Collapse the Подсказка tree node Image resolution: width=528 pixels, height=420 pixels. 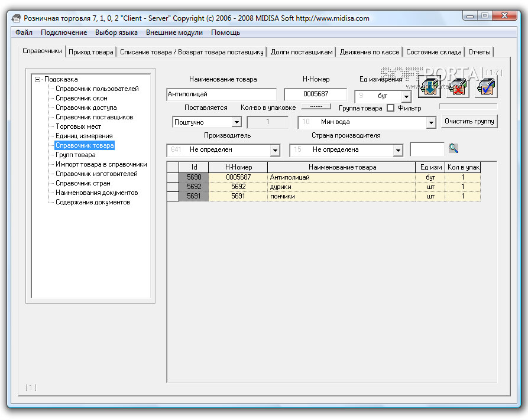(38, 79)
